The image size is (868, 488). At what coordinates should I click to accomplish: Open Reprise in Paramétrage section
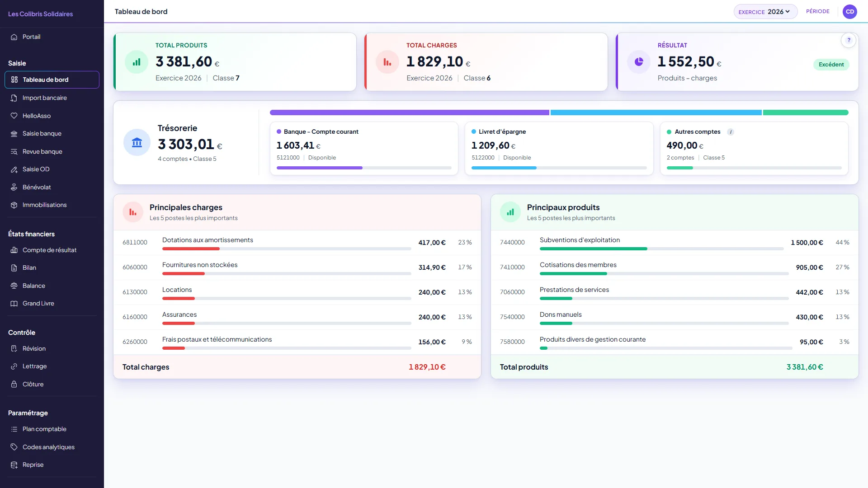52,465
